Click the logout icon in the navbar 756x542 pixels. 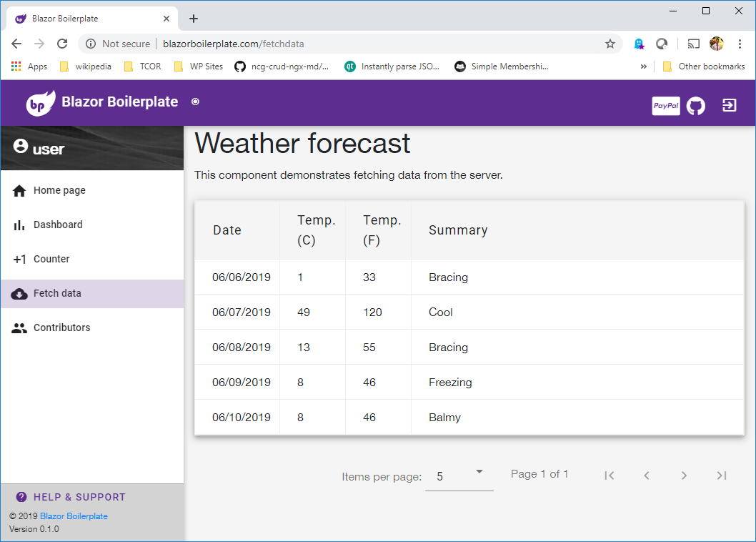[x=728, y=105]
